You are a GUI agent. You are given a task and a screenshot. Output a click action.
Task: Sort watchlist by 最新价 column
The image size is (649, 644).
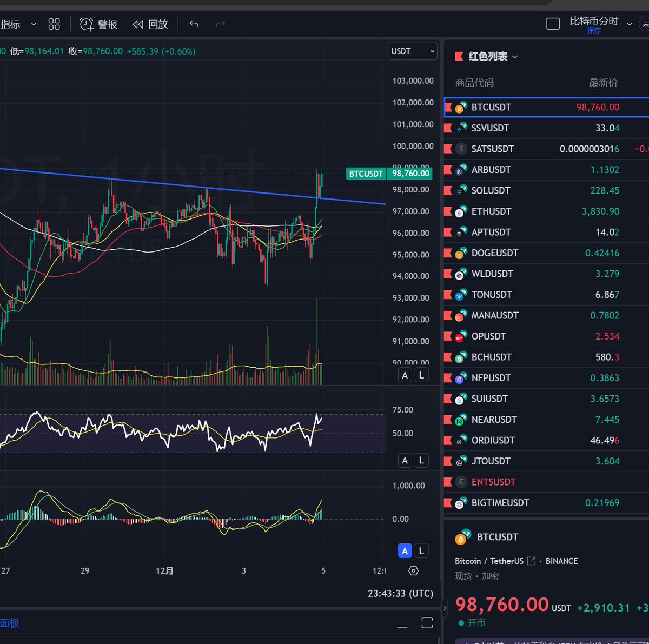click(603, 83)
